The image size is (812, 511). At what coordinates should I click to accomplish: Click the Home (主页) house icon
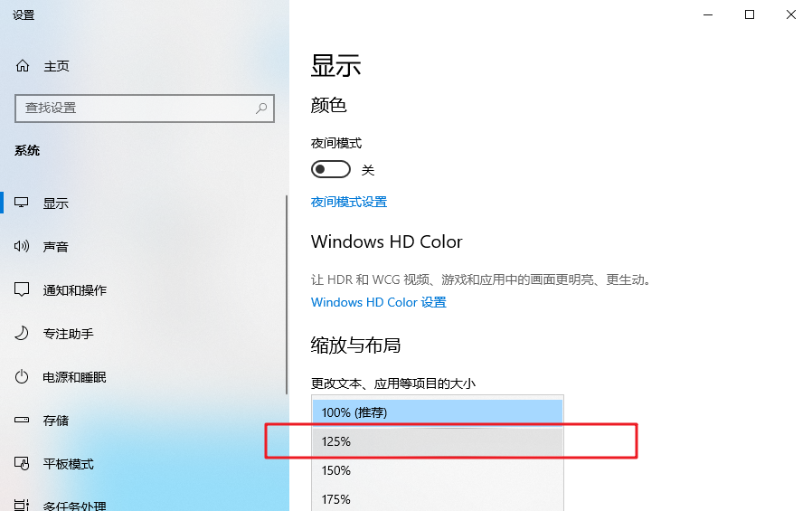[x=23, y=66]
